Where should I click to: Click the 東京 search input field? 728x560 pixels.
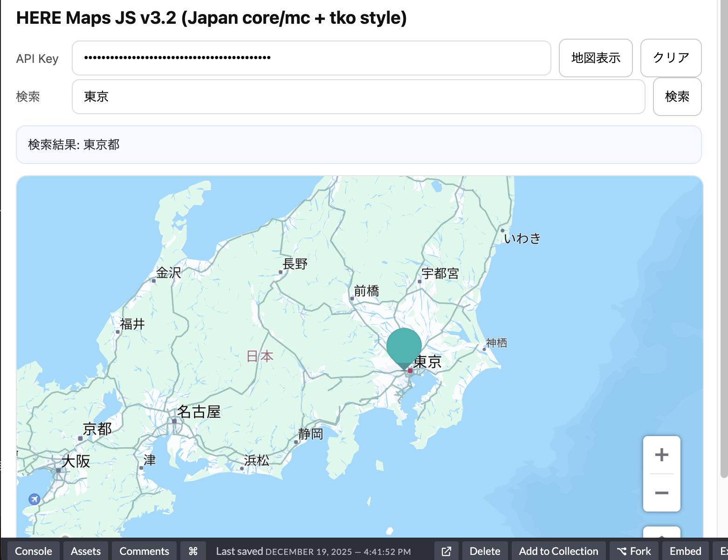359,96
